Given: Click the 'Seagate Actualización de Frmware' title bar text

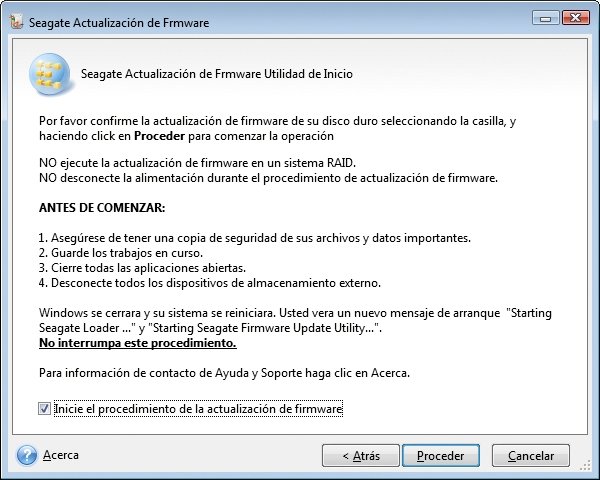Looking at the screenshot, I should (x=119, y=23).
